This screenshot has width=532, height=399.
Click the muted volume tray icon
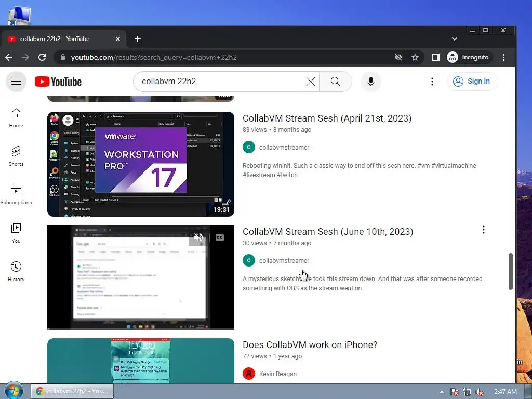coord(480,392)
